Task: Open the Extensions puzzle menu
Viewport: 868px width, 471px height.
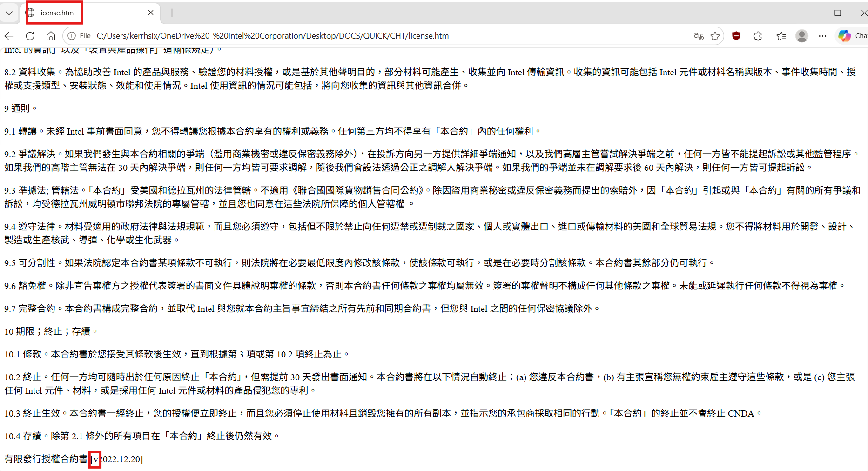Action: click(x=758, y=36)
